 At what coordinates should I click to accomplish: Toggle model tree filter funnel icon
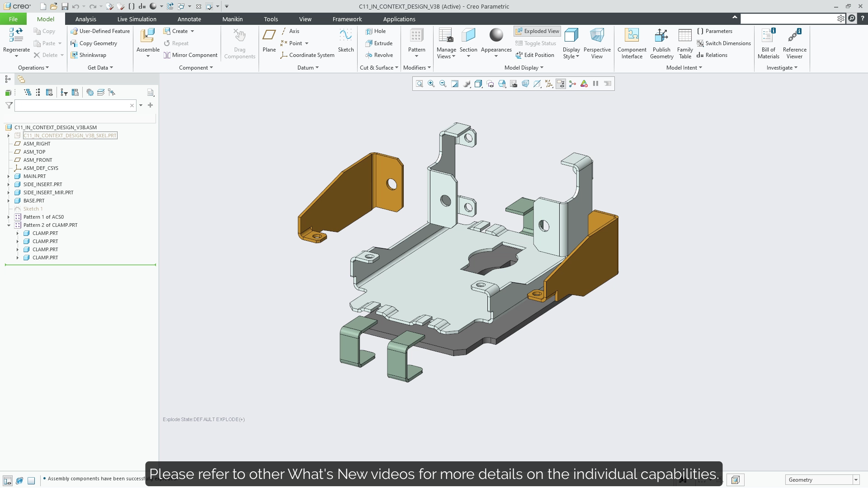point(9,105)
